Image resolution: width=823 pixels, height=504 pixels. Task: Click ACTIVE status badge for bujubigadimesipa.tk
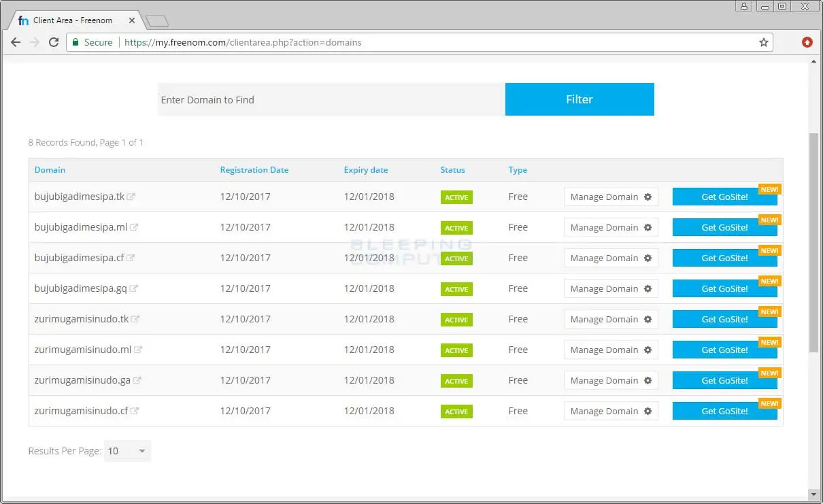(x=456, y=197)
